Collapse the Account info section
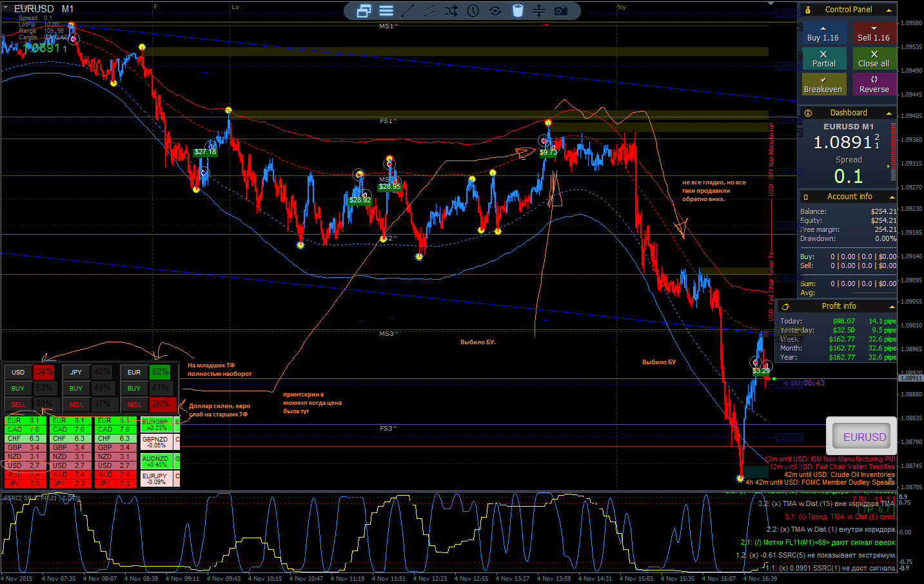This screenshot has height=584, width=924. coord(892,197)
